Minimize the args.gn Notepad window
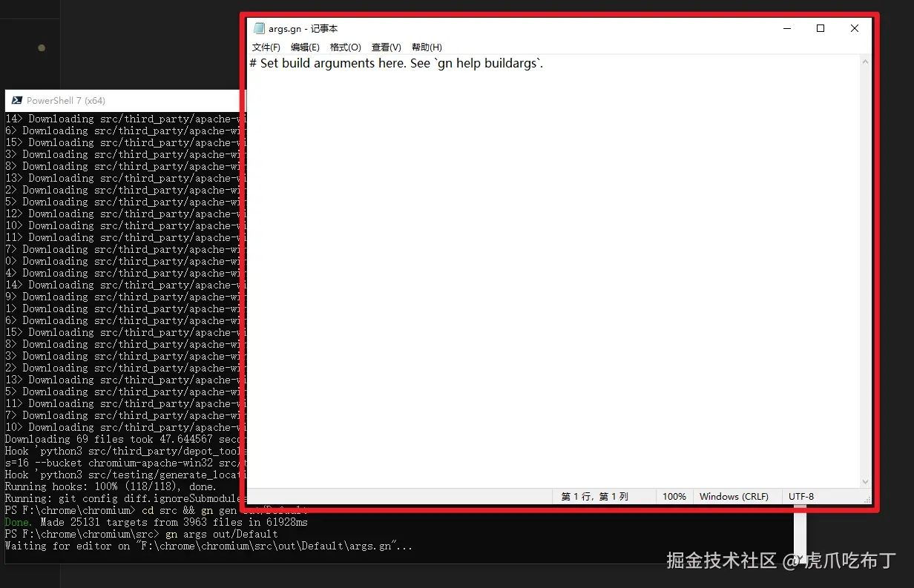 click(786, 28)
